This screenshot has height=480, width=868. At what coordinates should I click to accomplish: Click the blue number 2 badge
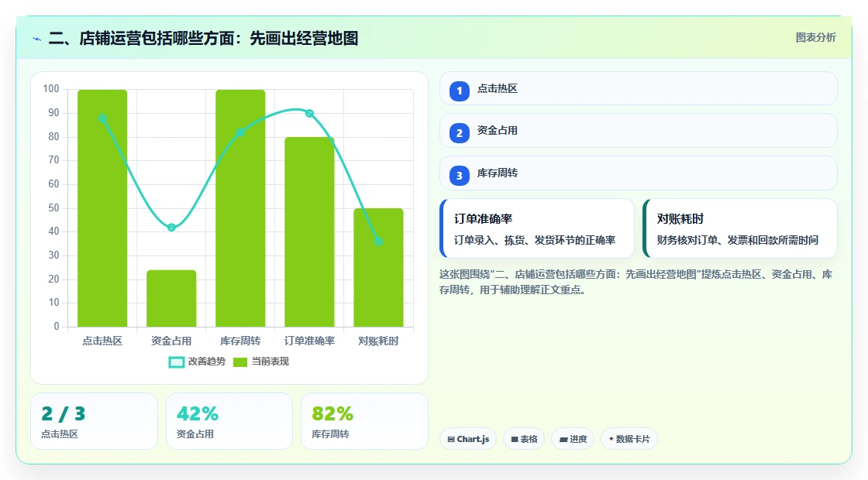point(460,132)
